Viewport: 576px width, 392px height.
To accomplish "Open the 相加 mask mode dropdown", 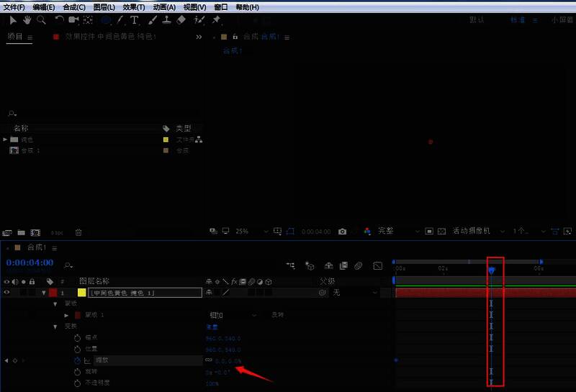I will (x=232, y=315).
